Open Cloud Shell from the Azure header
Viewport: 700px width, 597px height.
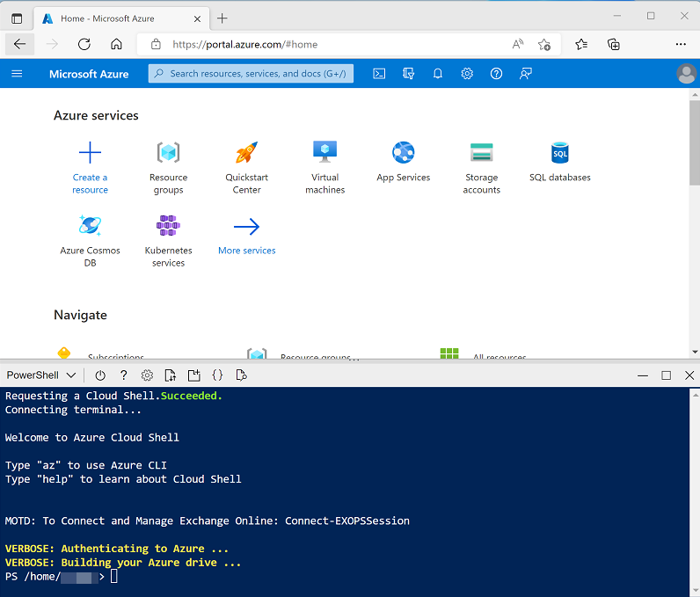pos(379,74)
